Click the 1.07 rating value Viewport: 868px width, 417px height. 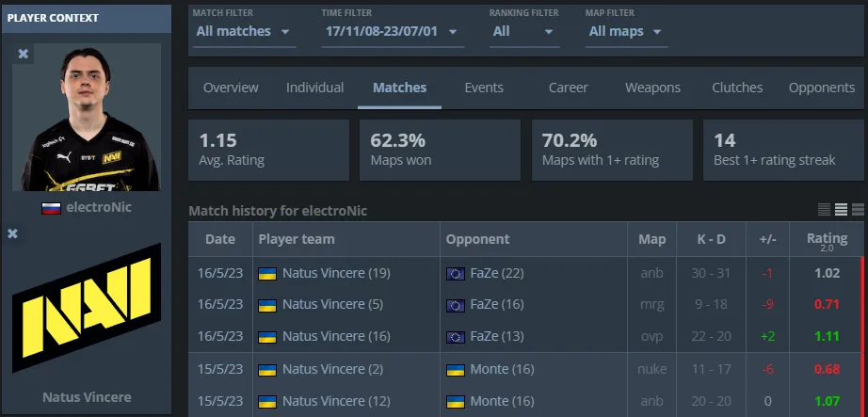point(827,400)
